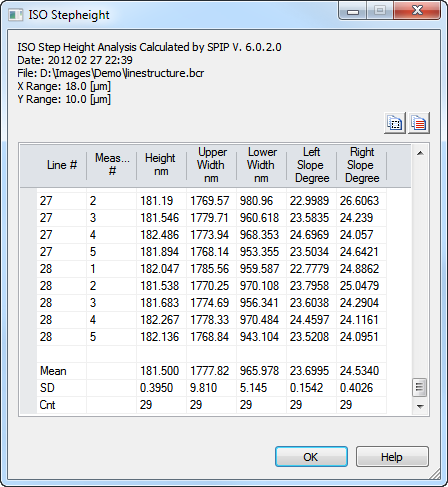The image size is (448, 487).
Task: Click the Lower Width nm column header
Action: (x=261, y=166)
